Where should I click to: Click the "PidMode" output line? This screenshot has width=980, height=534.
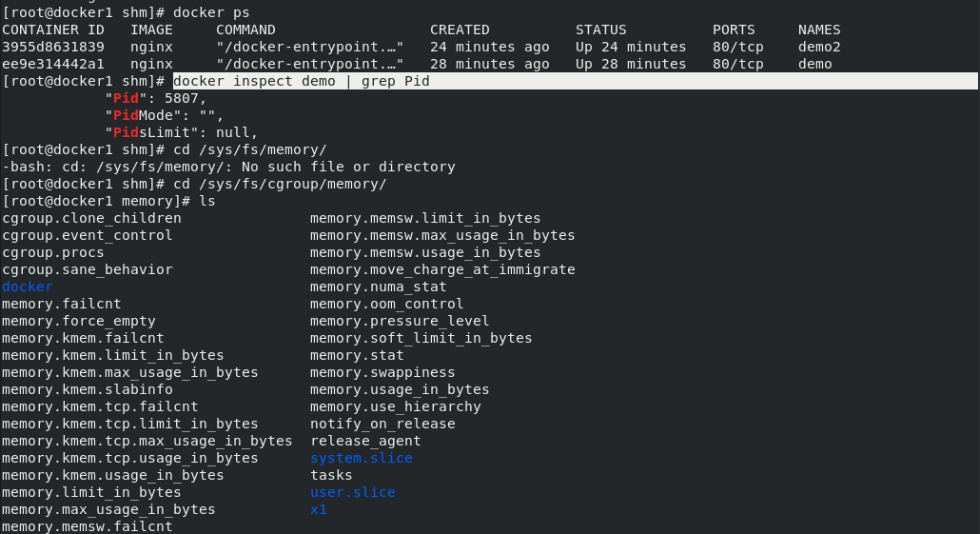[x=165, y=115]
